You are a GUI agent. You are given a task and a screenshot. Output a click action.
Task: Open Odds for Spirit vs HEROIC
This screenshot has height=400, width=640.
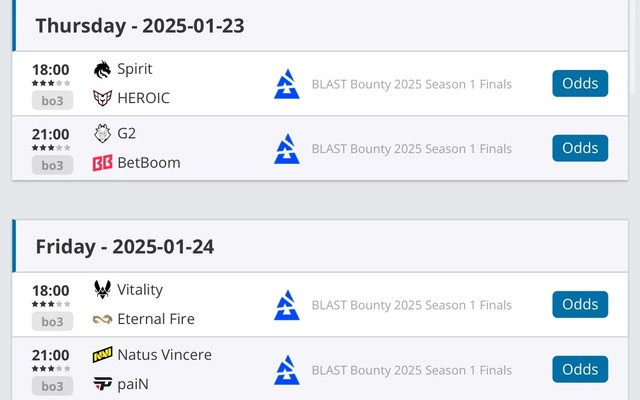pos(580,83)
